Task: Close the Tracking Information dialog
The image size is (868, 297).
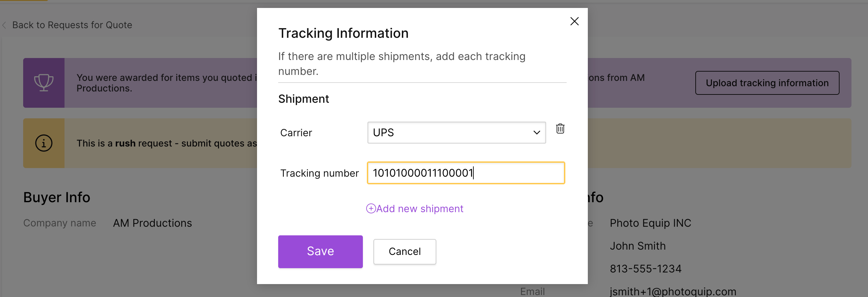Action: (x=574, y=21)
